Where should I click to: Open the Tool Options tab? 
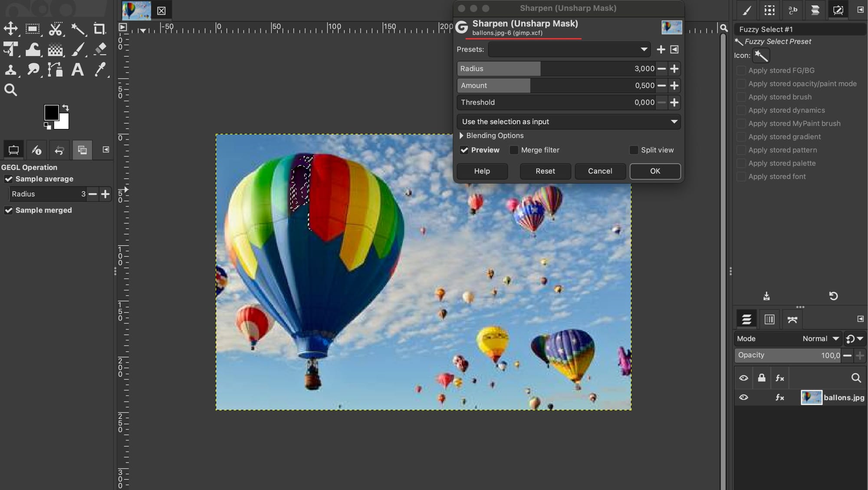click(13, 150)
